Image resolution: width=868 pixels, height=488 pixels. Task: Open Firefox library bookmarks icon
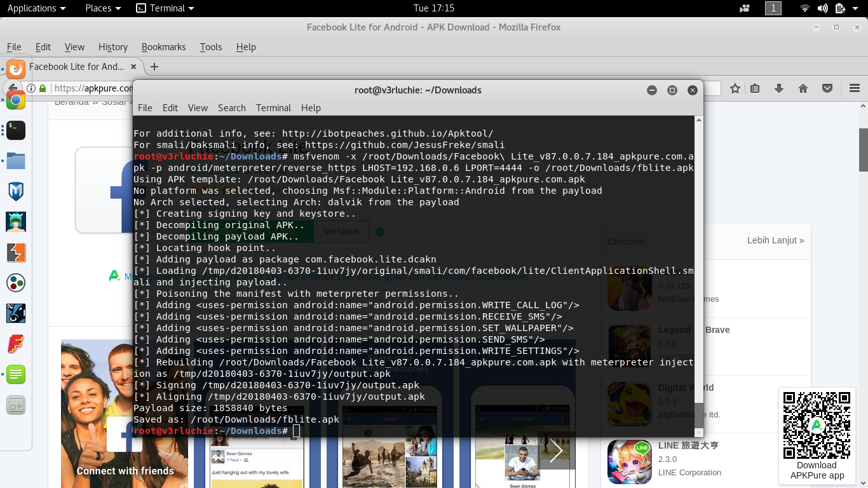pyautogui.click(x=755, y=88)
